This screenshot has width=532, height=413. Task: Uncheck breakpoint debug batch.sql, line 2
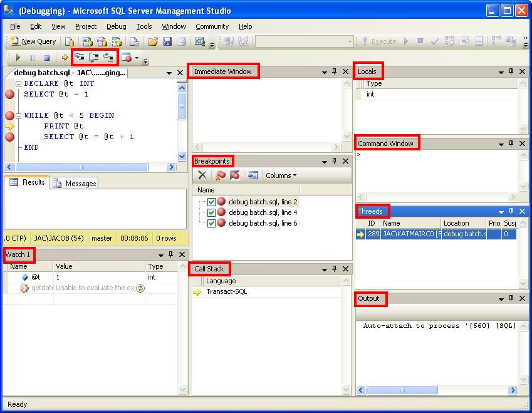click(x=211, y=202)
